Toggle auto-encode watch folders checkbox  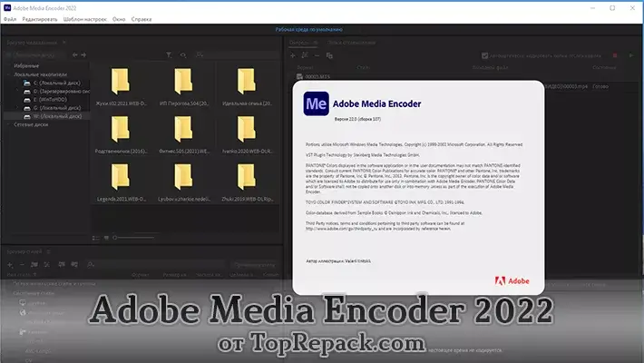click(484, 55)
